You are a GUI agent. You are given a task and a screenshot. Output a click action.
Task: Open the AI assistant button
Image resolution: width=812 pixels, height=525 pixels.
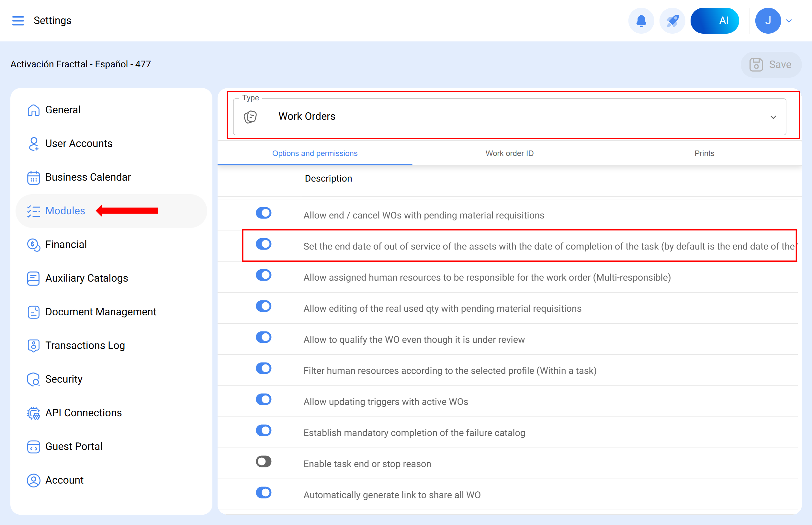coord(715,21)
